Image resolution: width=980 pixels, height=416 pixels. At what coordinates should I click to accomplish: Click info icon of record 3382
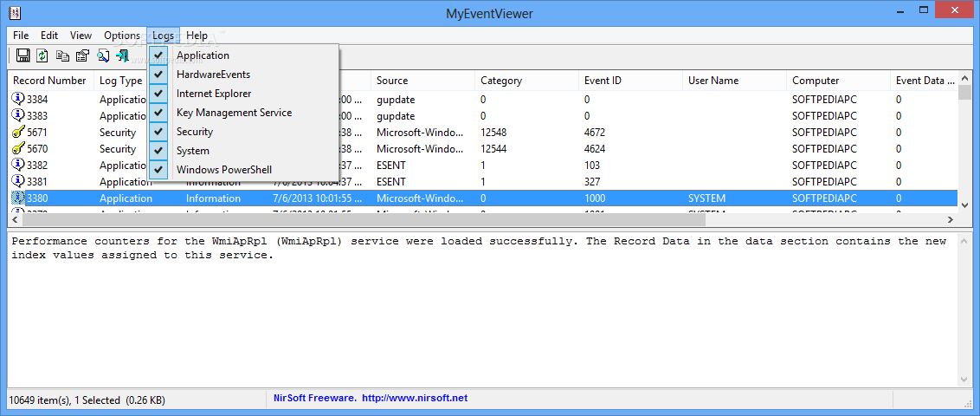tap(18, 166)
